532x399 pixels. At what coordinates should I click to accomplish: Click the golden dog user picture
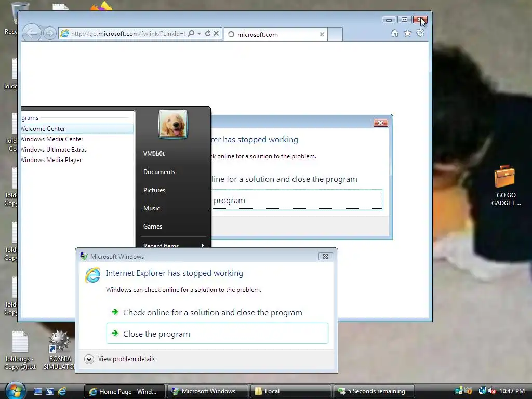172,124
